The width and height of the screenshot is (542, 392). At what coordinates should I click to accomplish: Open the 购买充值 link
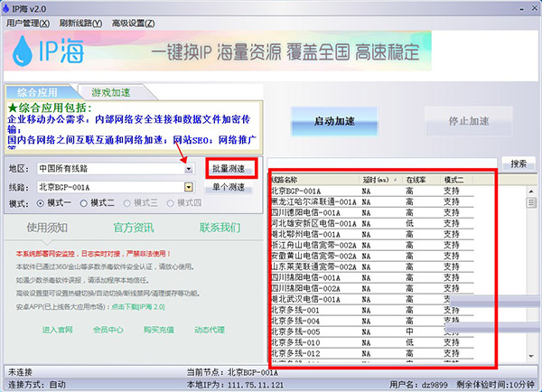(159, 330)
